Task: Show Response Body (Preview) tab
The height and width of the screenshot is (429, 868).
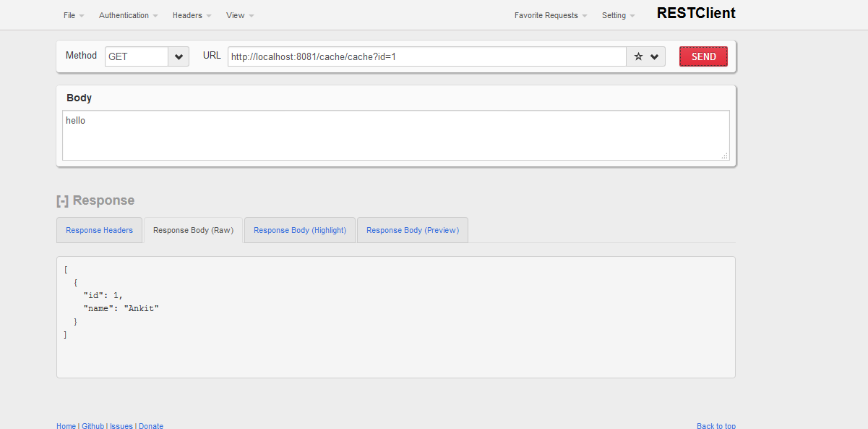Action: 413,230
